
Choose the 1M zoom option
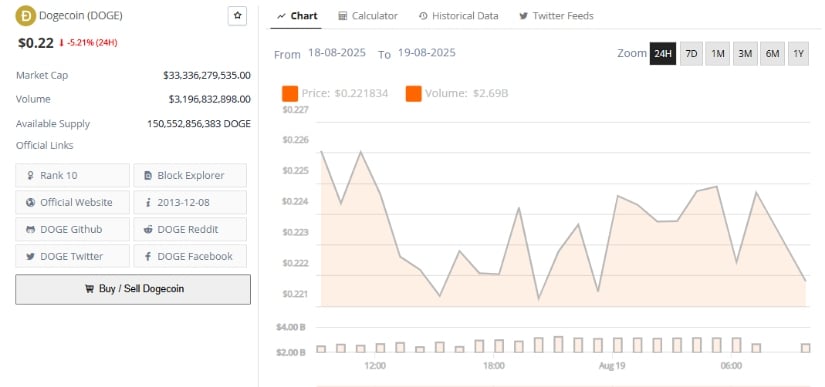[x=718, y=54]
